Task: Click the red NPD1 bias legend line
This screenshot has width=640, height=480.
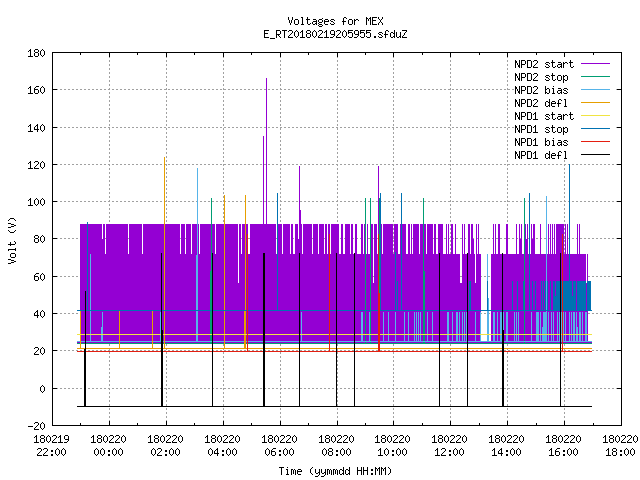Action: (595, 142)
